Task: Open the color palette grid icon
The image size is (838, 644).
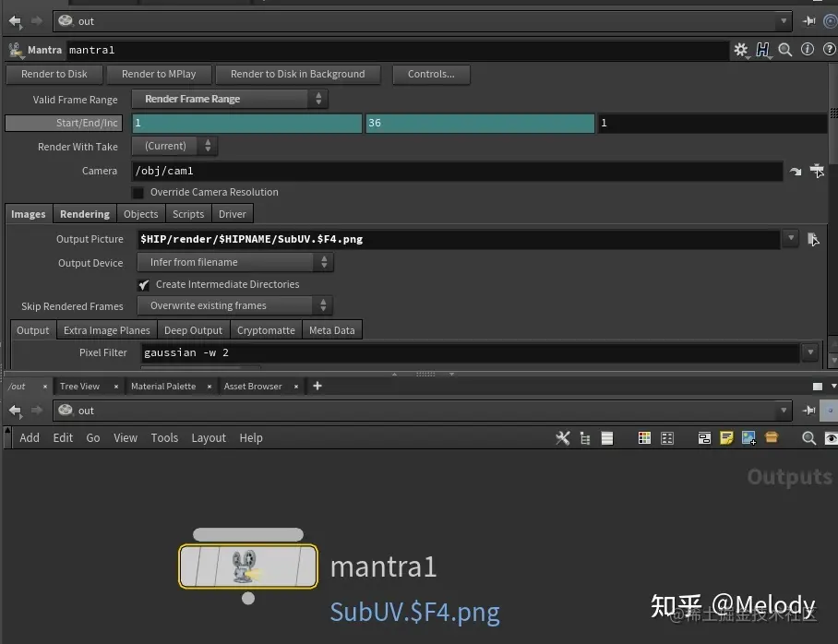Action: tap(644, 438)
